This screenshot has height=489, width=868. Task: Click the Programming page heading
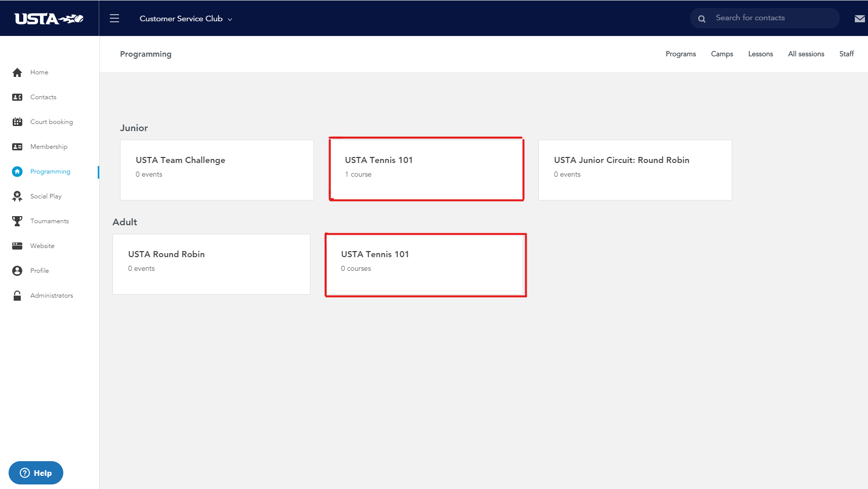pos(145,54)
